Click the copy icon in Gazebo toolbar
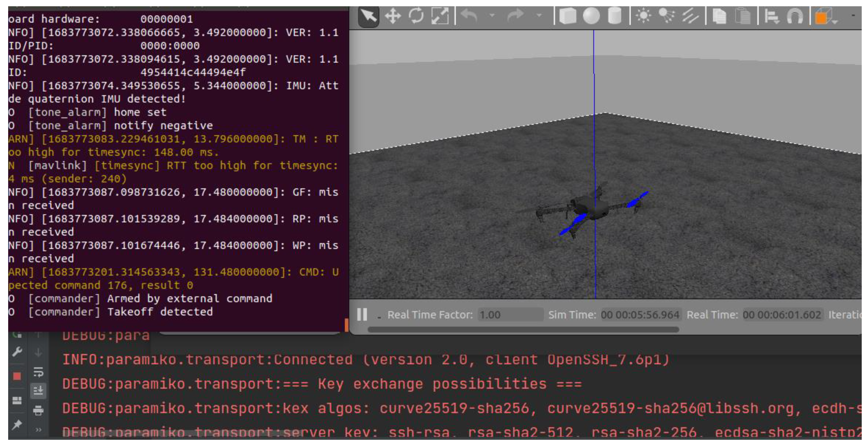 coord(720,16)
